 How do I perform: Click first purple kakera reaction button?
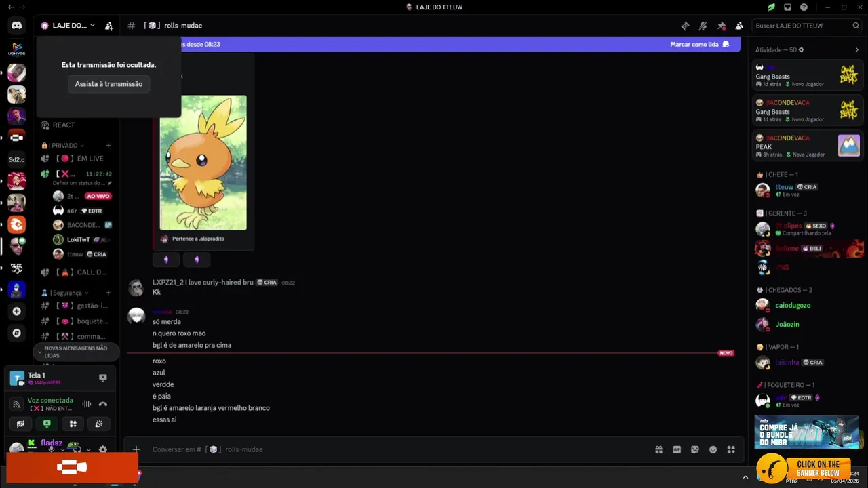pos(166,260)
